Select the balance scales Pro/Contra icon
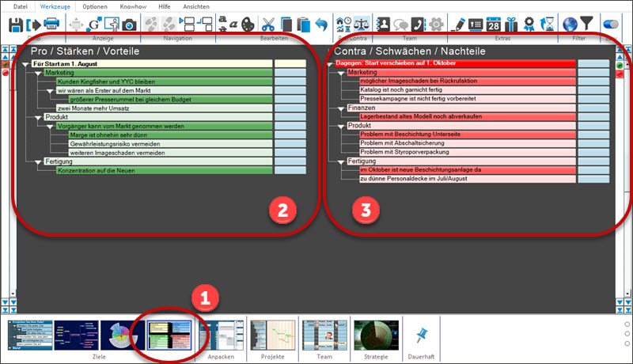Screen dimensions: 633x364 point(362,25)
